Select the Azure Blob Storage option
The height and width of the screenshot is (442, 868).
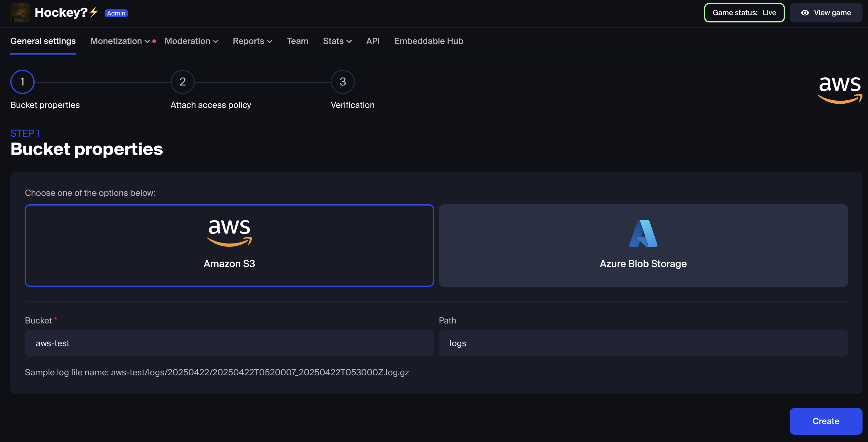coord(643,246)
